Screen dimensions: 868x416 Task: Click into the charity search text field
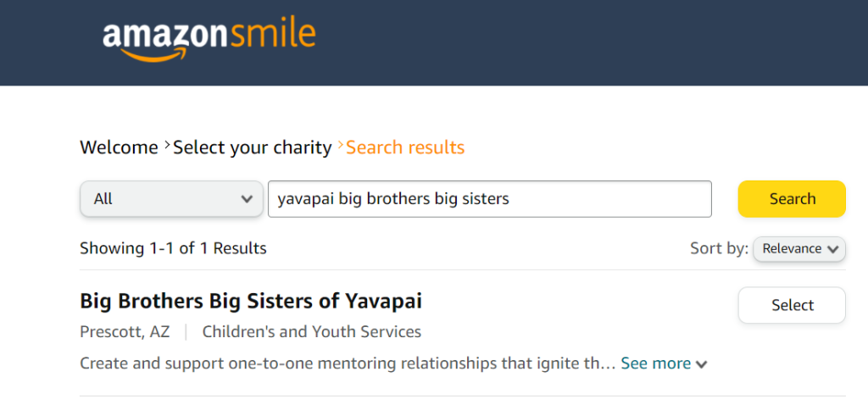coord(489,199)
